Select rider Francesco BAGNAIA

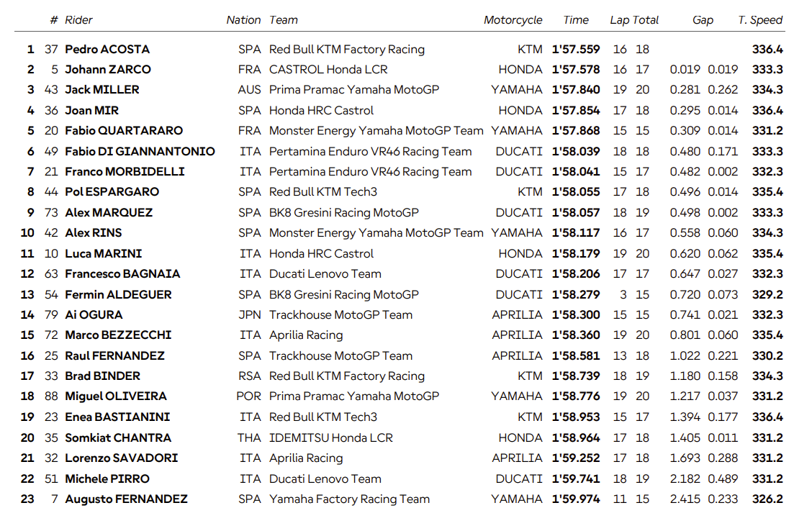pyautogui.click(x=122, y=274)
